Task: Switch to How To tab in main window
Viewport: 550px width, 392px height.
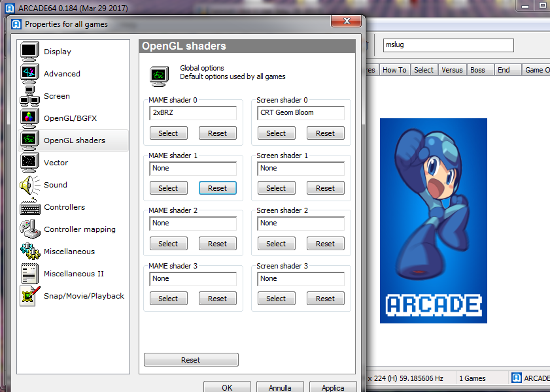Action: tap(394, 70)
